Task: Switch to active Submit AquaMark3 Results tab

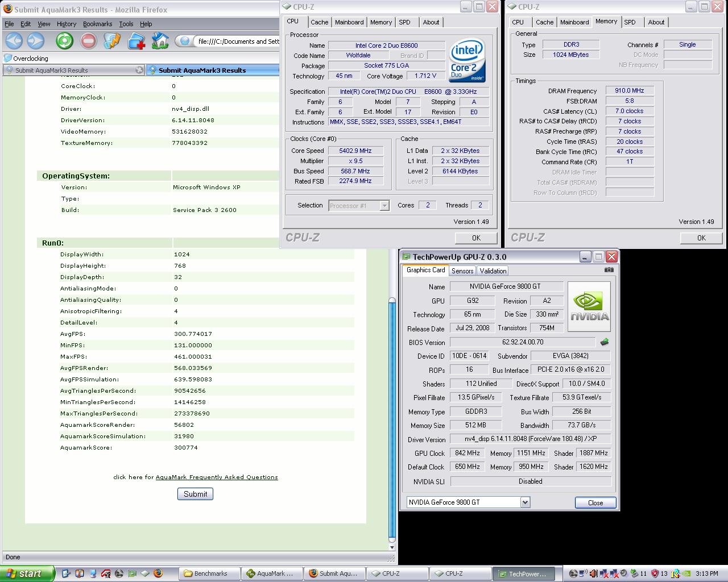Action: [213, 70]
